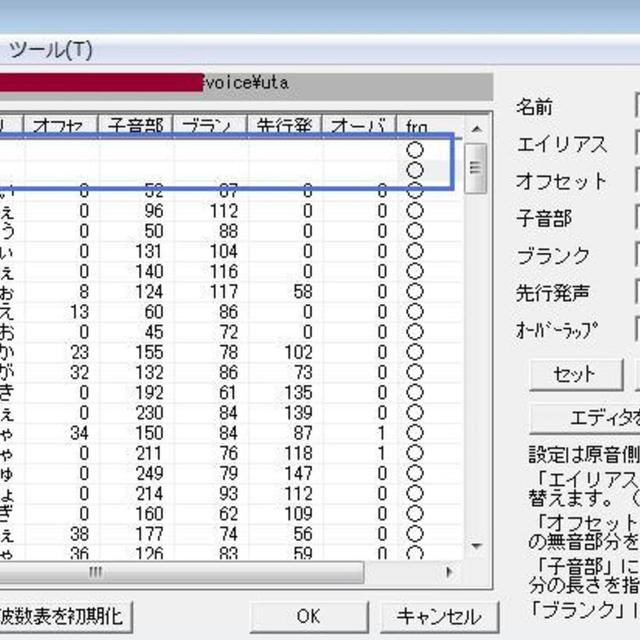Click the frq circle in first row
The image size is (640, 640).
[415, 150]
